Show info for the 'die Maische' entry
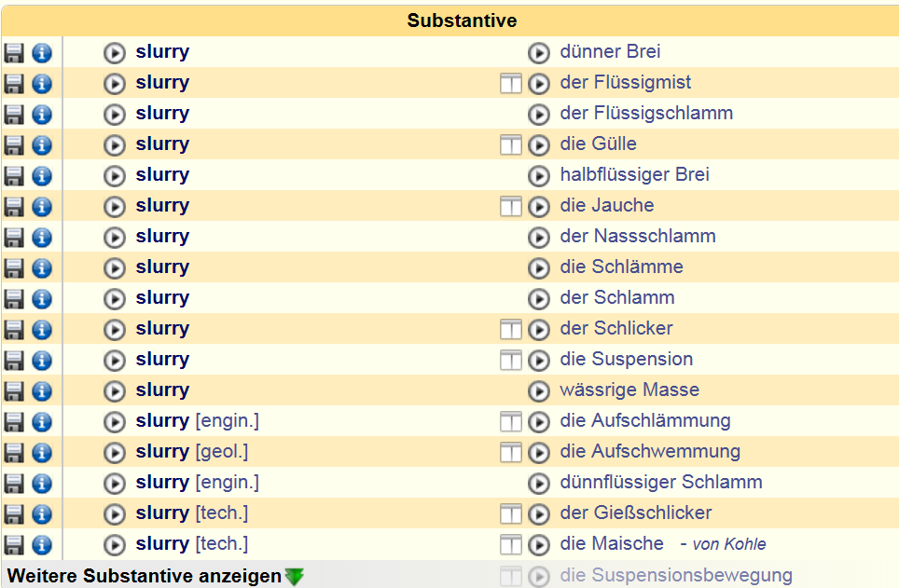Image resolution: width=899 pixels, height=588 pixels. pos(42,545)
